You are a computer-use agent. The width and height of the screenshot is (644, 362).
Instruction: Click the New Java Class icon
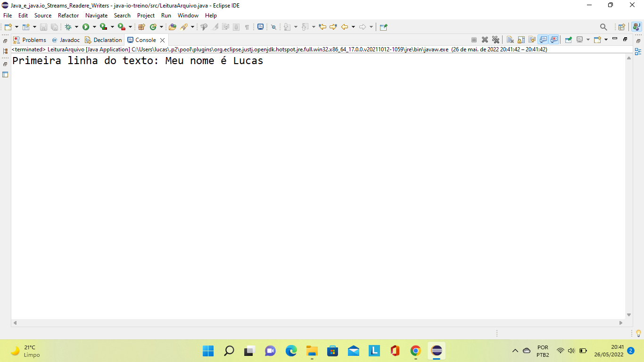point(153,27)
